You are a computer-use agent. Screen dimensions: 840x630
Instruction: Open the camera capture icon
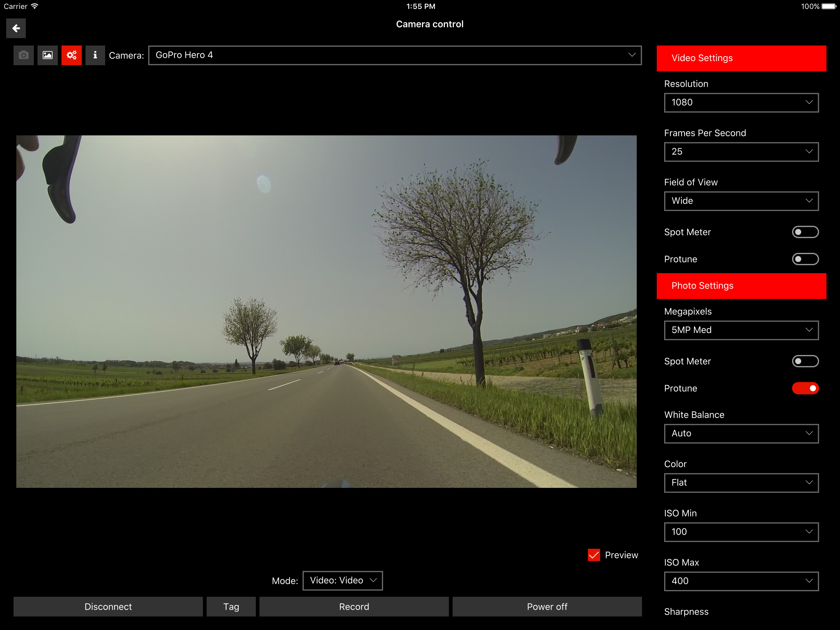24,55
